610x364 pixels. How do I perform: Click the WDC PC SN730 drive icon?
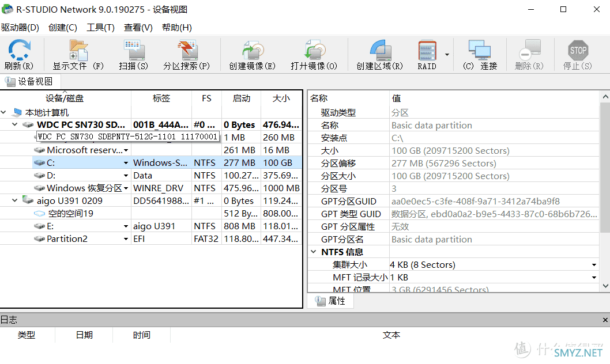[28, 125]
